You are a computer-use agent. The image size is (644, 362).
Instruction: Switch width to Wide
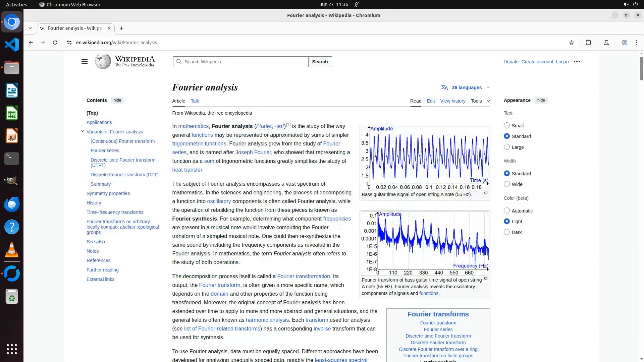point(507,184)
